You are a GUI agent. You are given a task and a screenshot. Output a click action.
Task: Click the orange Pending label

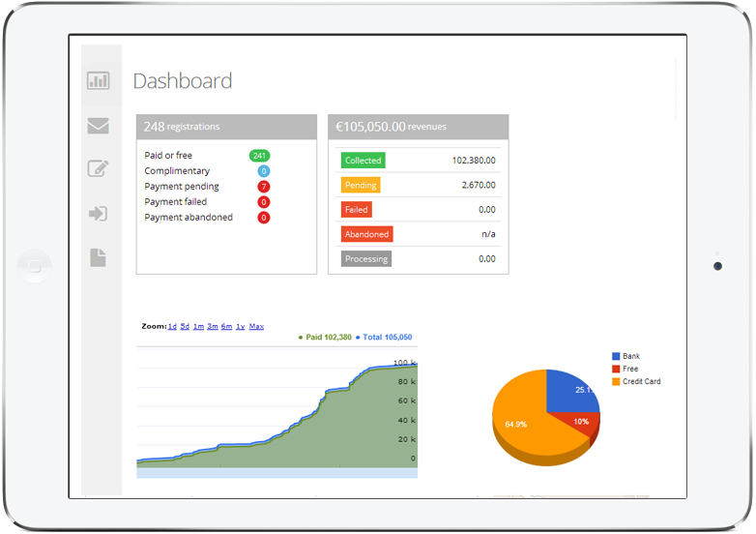pos(361,185)
